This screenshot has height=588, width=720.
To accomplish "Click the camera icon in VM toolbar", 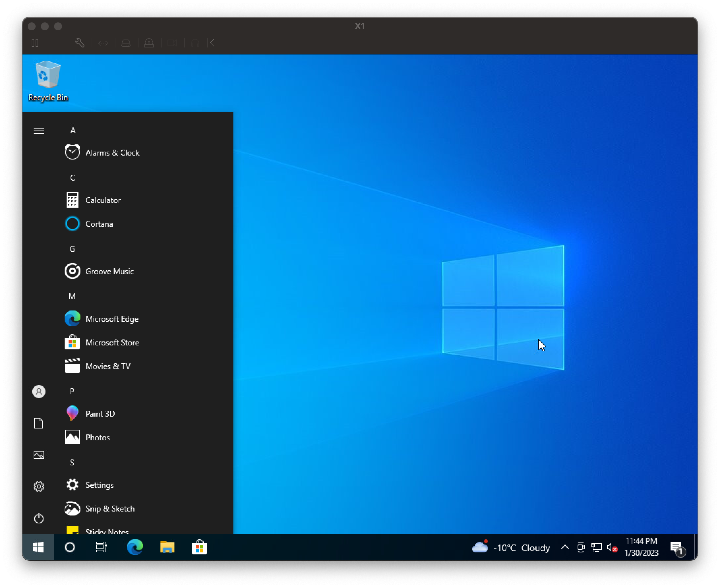I will (x=172, y=43).
